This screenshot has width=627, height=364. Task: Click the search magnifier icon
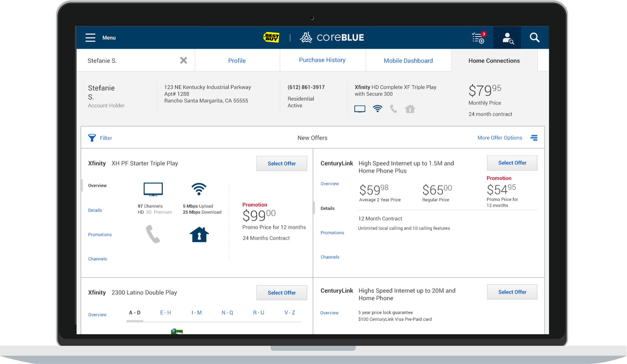(534, 38)
